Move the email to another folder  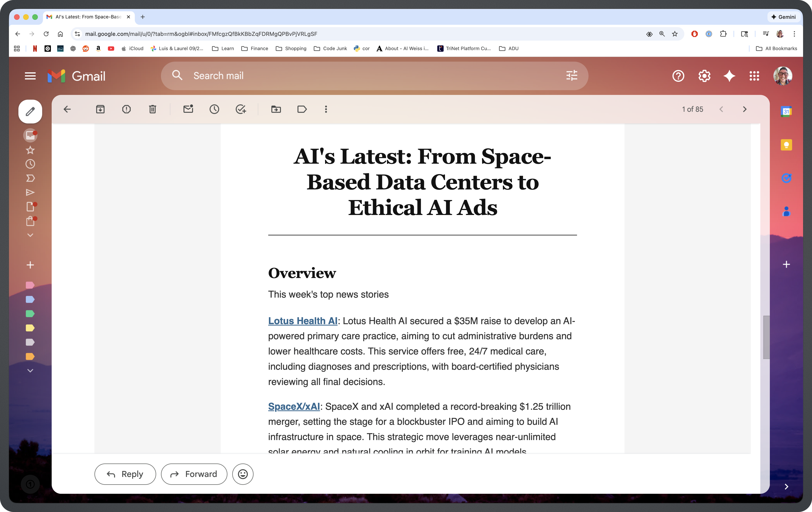coord(276,109)
